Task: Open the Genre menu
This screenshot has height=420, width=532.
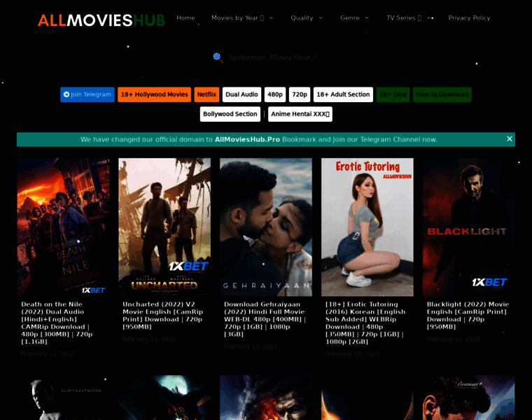Action: (x=350, y=17)
